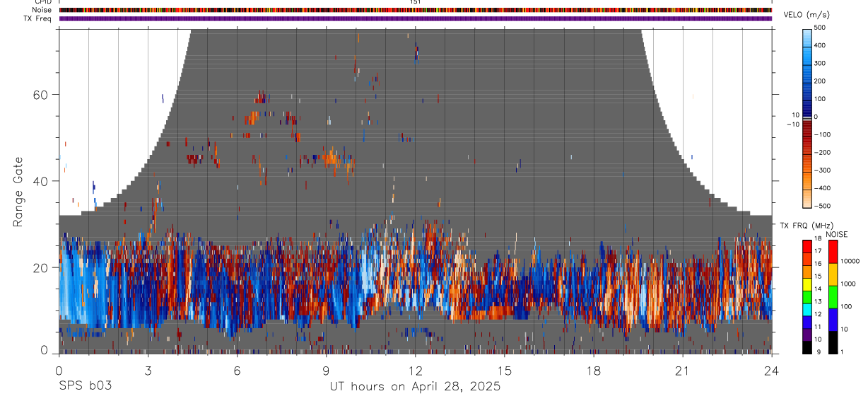Click the 'SPS b03' station label
This screenshot has width=868, height=401.
pos(84,387)
